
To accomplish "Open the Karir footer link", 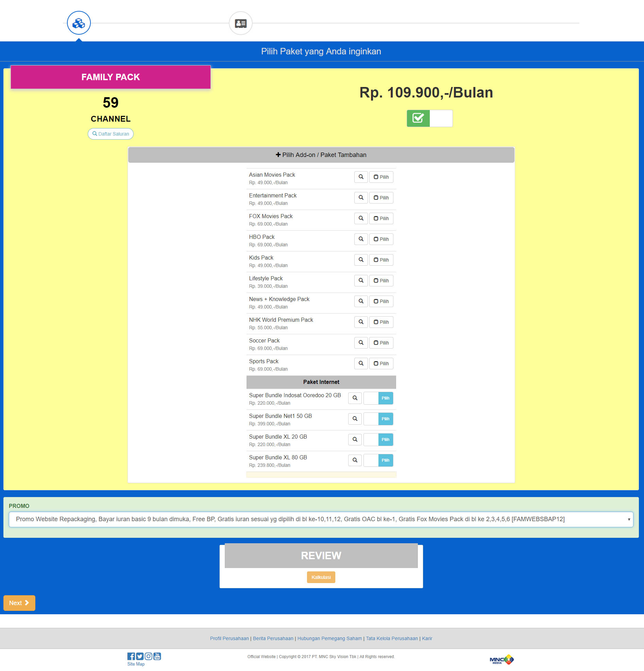I will pyautogui.click(x=427, y=638).
